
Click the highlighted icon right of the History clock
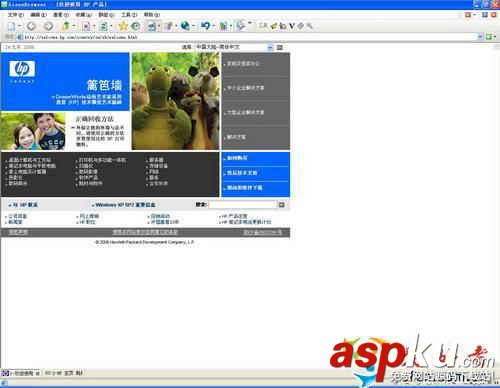point(152,26)
